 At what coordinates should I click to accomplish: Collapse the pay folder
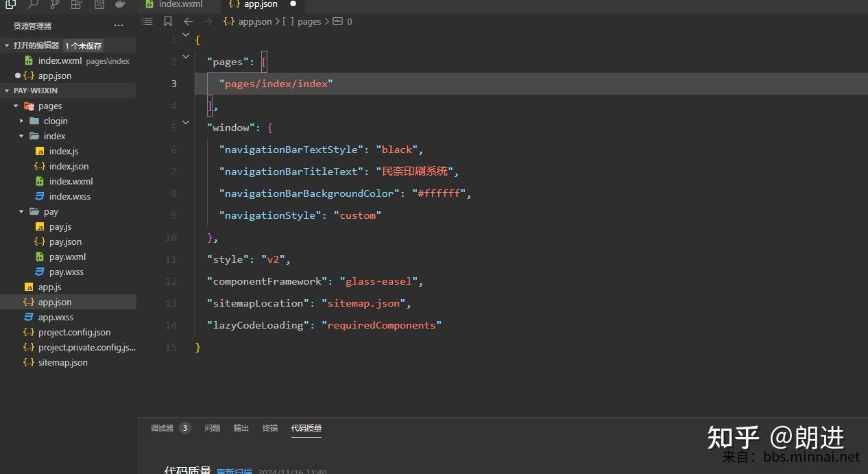tap(22, 211)
